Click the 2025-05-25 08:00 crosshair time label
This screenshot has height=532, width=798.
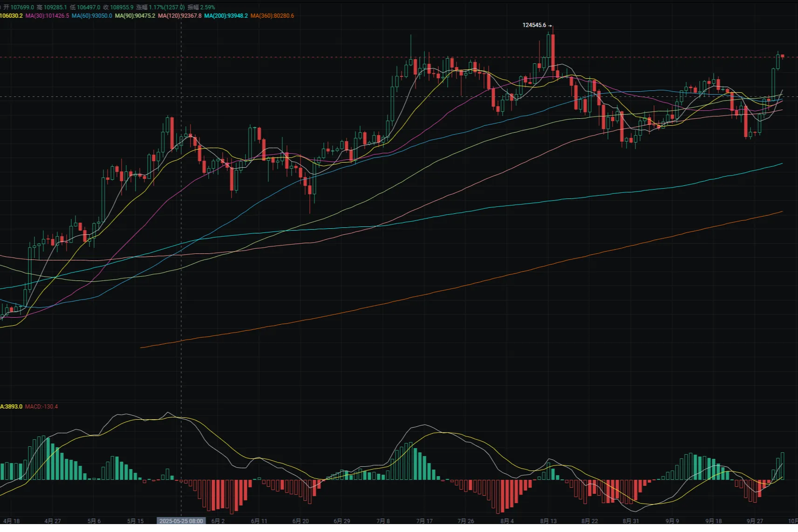tap(181, 521)
